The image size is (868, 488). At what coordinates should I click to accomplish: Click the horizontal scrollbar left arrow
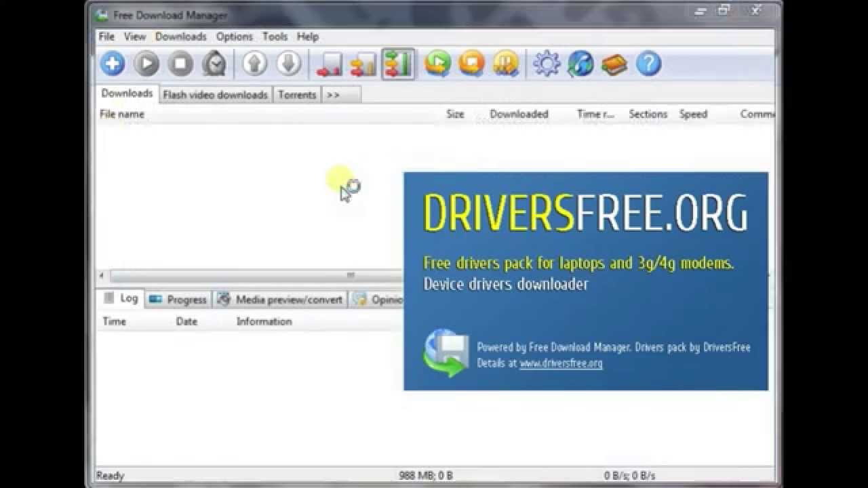(x=102, y=276)
